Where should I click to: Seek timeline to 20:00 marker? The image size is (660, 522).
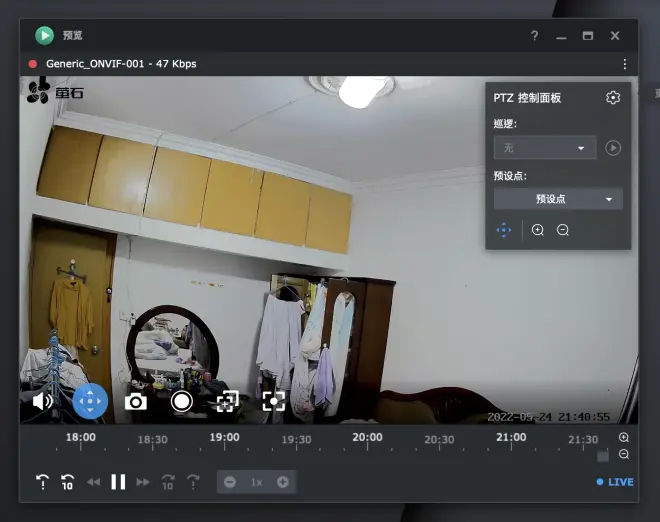pyautogui.click(x=367, y=438)
